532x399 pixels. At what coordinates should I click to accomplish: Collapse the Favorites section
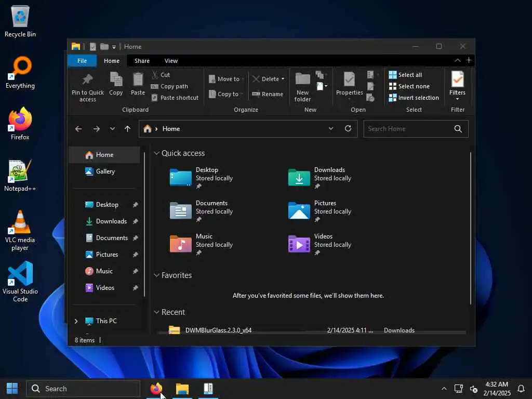[x=156, y=275]
